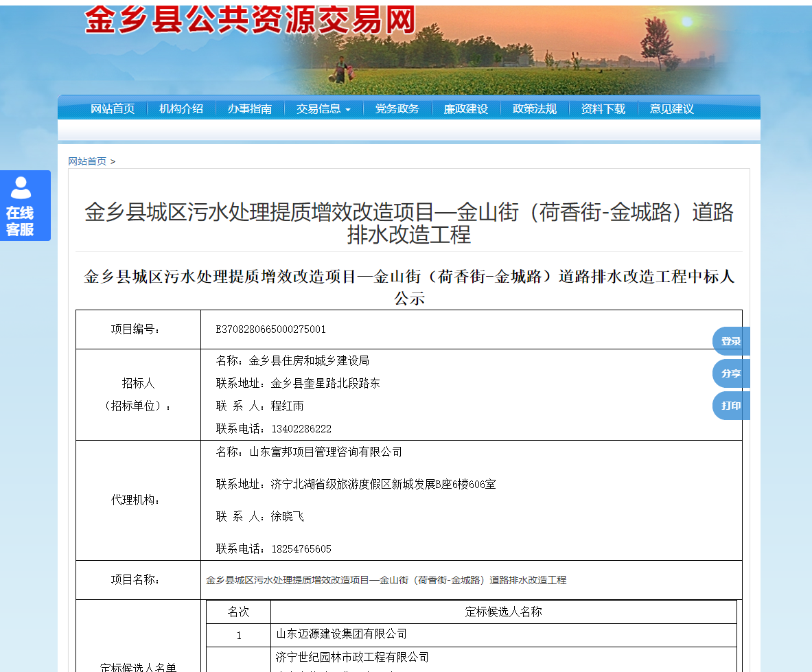Select 意见建议 navigation item
The image size is (812, 672).
point(672,108)
